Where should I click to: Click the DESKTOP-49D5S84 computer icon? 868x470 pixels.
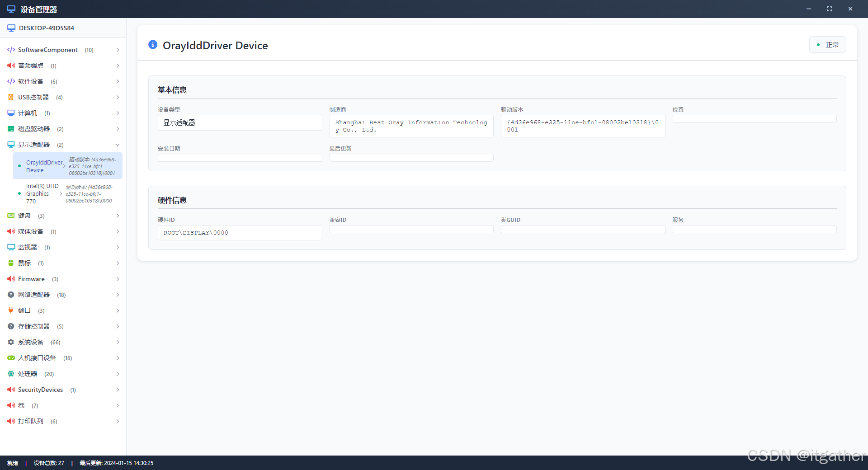[x=11, y=28]
